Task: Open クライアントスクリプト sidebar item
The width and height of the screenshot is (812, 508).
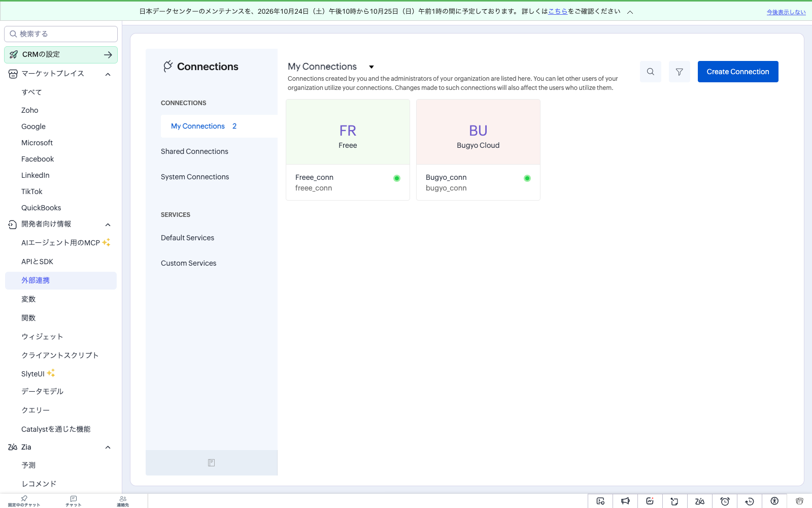Action: tap(61, 355)
